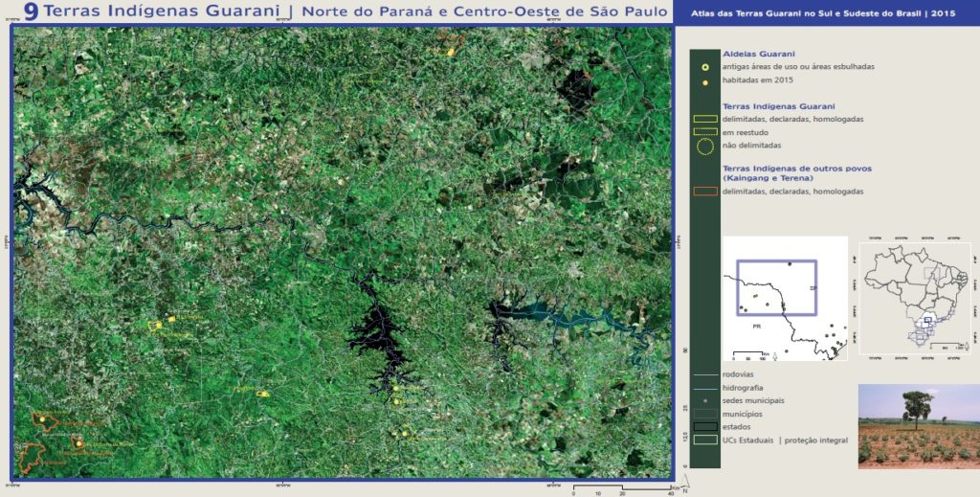Click the horizontal scale bar below the map
Screen dimensions: 980x497
click(622, 486)
